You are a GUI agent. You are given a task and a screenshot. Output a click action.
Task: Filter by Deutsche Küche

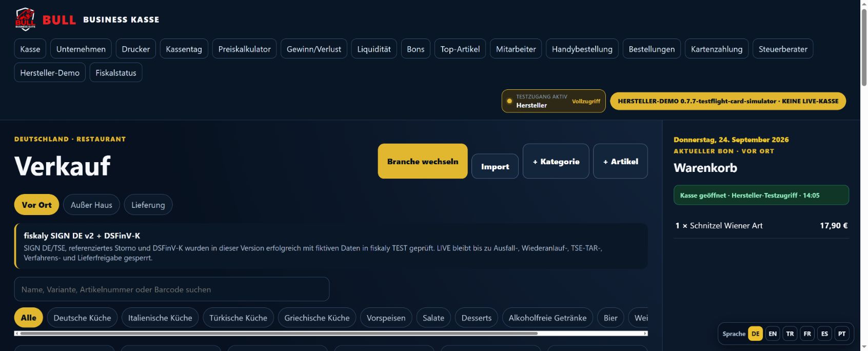[82, 318]
